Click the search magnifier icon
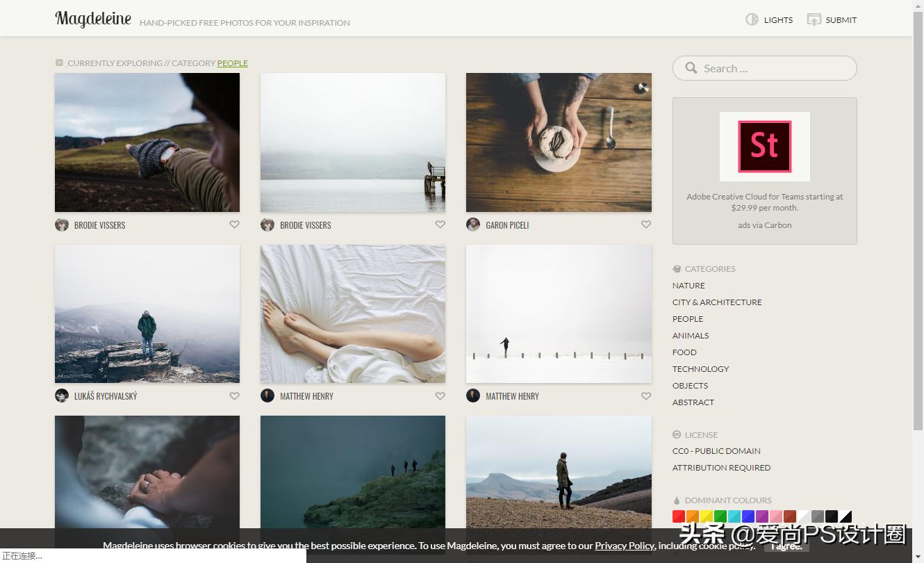The image size is (924, 563). [691, 68]
